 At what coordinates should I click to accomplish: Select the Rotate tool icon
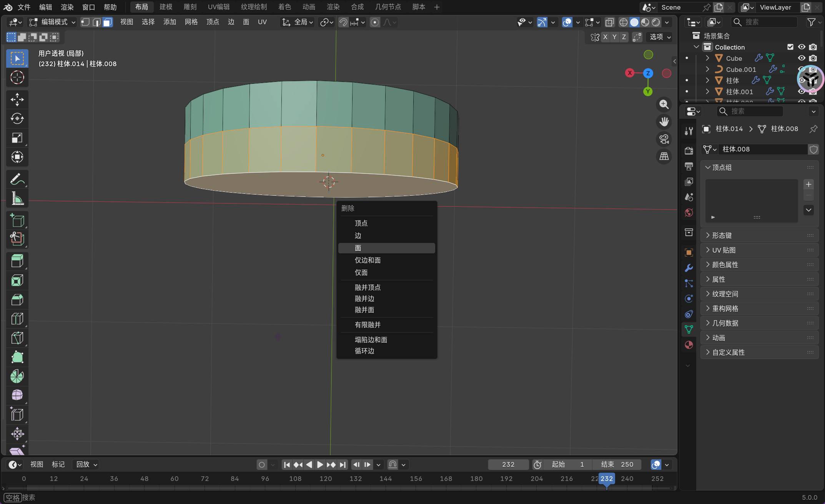(x=17, y=118)
